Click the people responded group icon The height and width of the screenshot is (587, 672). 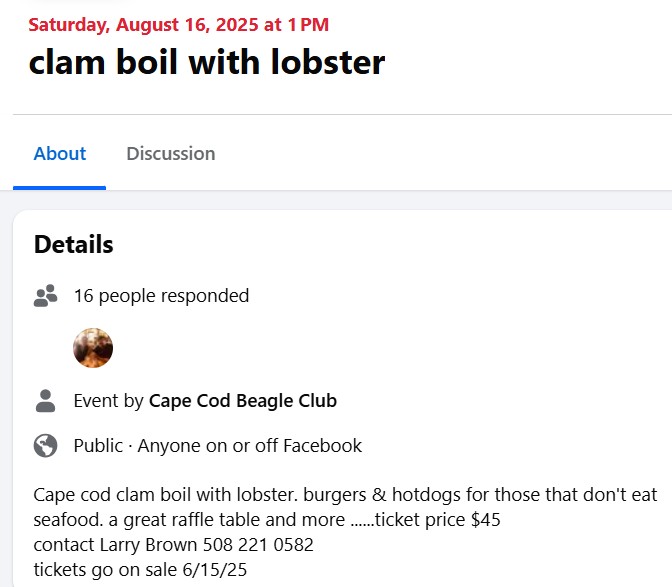(45, 296)
